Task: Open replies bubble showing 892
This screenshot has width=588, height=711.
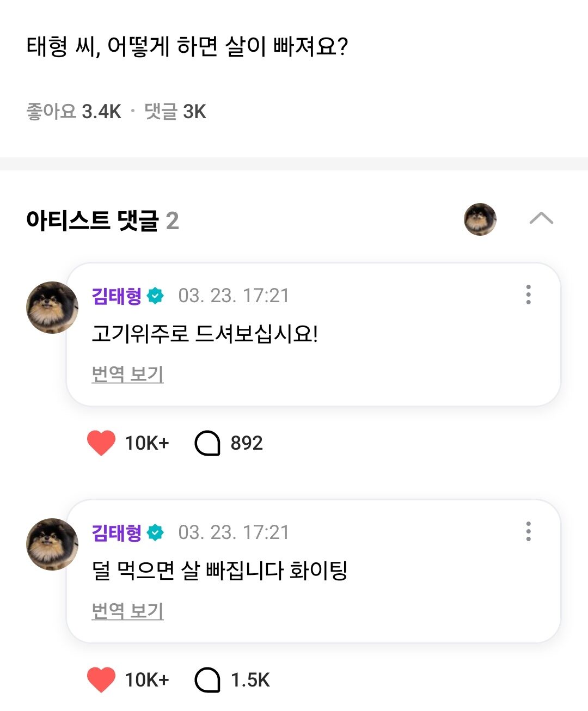Action: coord(207,443)
